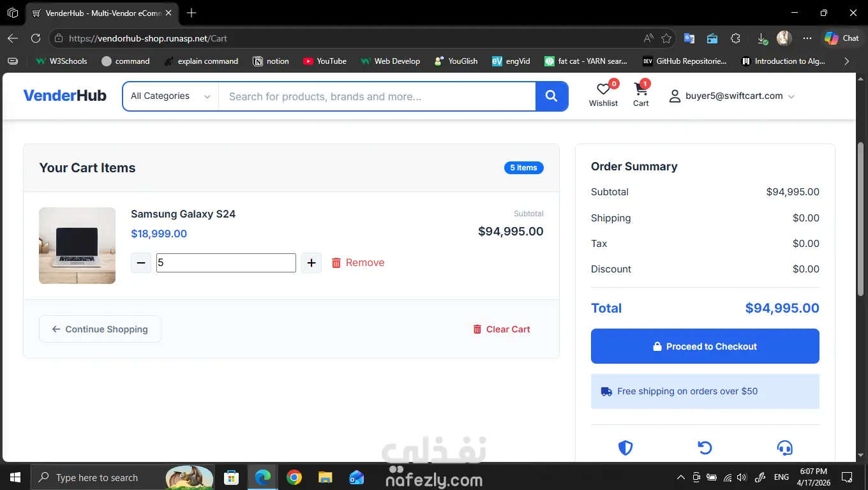This screenshot has width=868, height=490.
Task: Click the $18,999.00 unit price
Action: (x=159, y=234)
